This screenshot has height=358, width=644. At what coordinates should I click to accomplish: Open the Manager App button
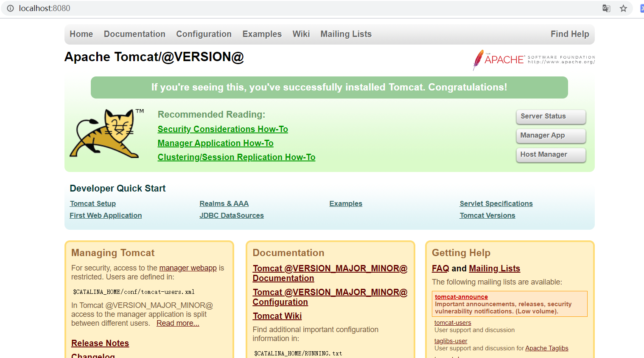551,135
